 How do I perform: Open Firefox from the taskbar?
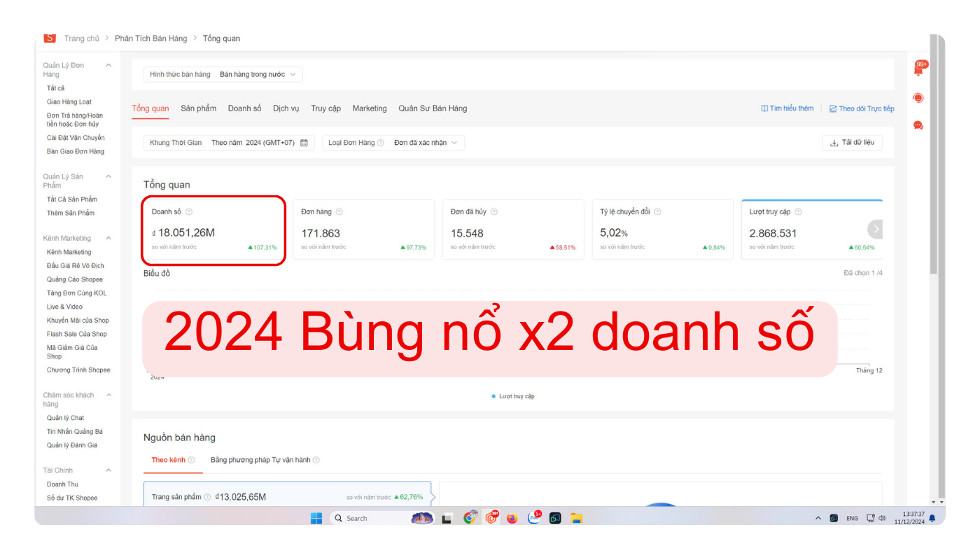[x=512, y=518]
